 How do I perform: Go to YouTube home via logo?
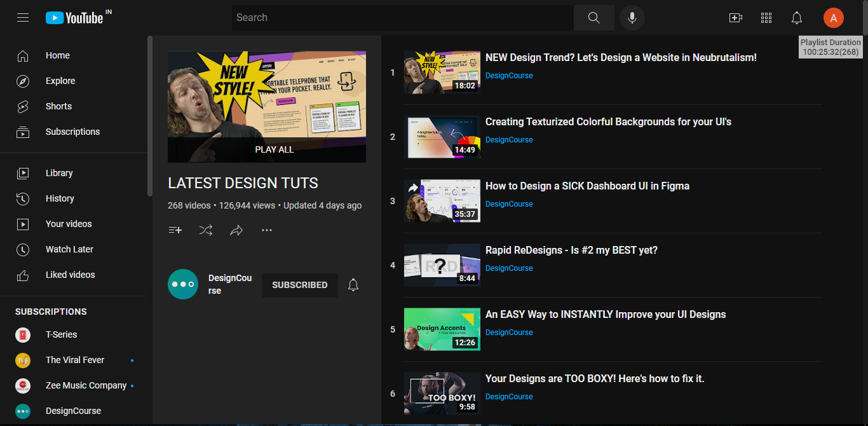tap(74, 18)
